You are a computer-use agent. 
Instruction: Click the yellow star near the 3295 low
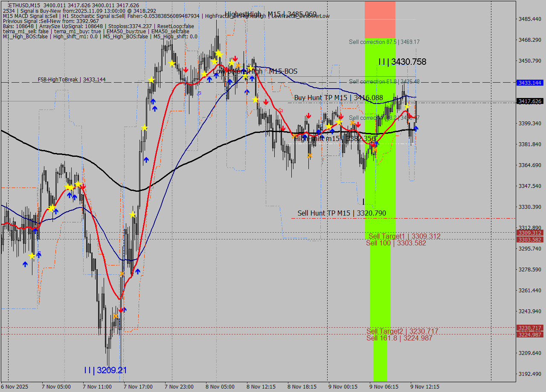[32, 256]
